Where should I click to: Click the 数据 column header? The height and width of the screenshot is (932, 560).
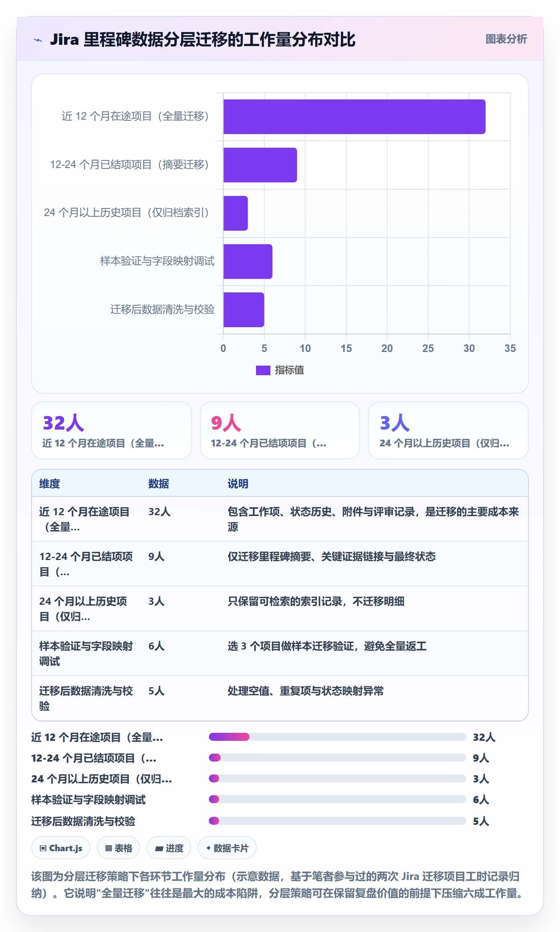[x=159, y=484]
